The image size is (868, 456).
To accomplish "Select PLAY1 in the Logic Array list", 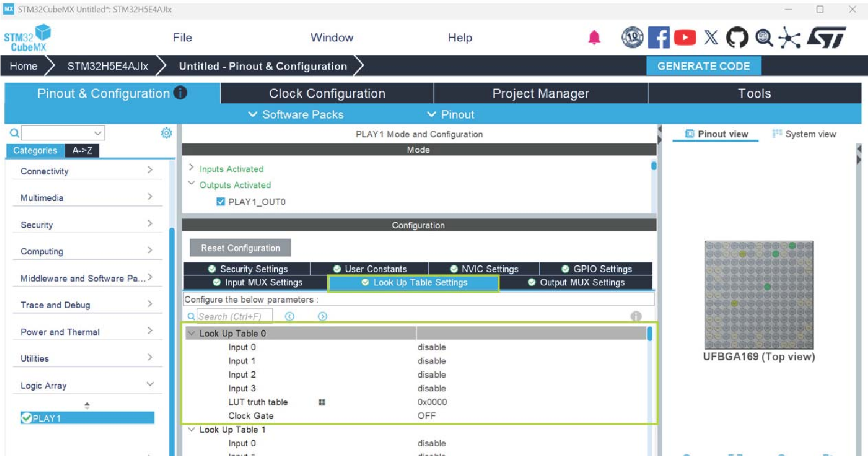I will coord(88,418).
